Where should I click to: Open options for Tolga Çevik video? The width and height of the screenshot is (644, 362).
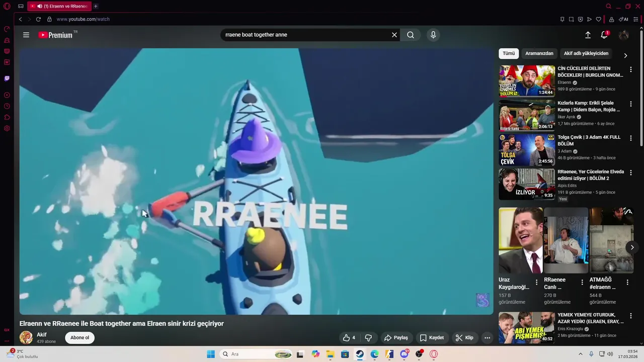pyautogui.click(x=631, y=138)
